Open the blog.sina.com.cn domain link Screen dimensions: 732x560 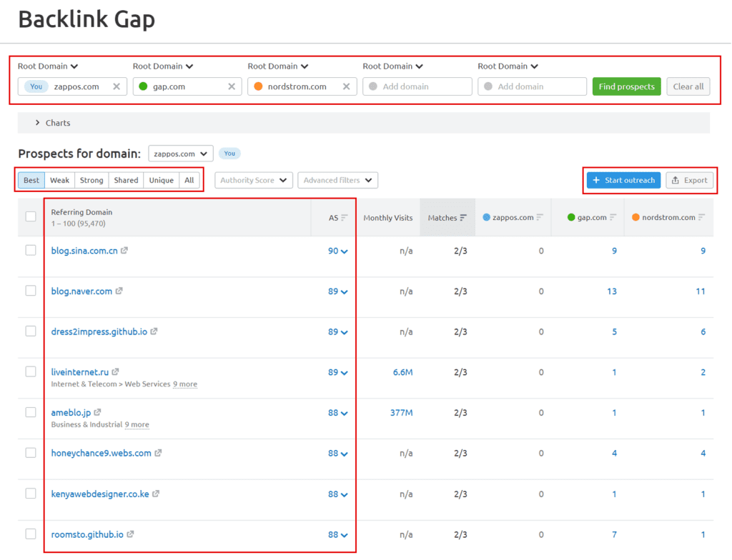tap(84, 251)
